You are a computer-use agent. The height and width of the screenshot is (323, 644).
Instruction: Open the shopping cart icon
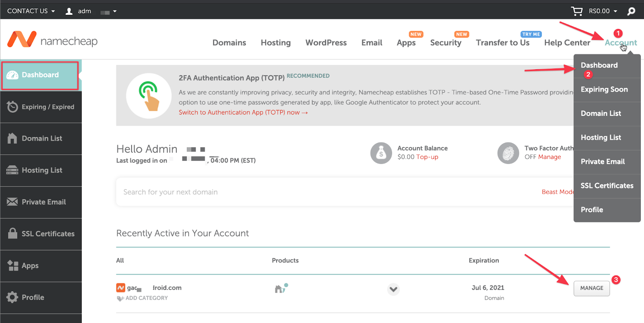(x=577, y=11)
